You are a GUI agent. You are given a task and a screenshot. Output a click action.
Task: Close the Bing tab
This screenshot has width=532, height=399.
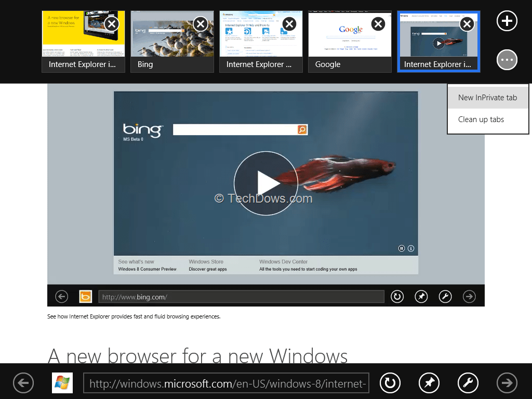201,24
